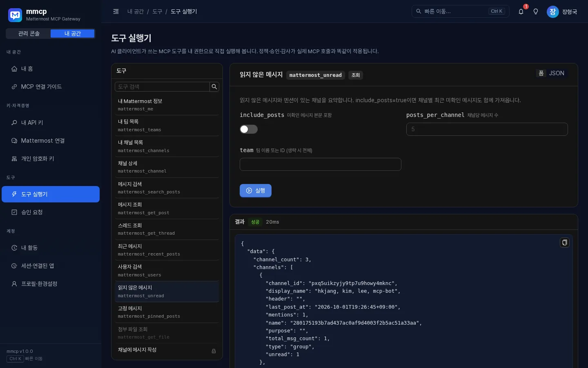Viewport: 588px width, 368px height.
Task: Click the person icon beside 프로필·환경설정
Action: click(14, 284)
